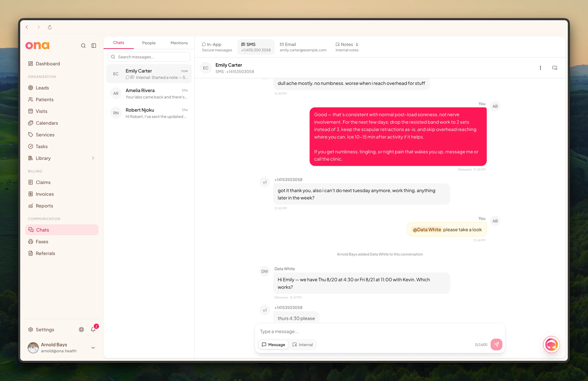Expand the Library submenu chevron

(93, 158)
